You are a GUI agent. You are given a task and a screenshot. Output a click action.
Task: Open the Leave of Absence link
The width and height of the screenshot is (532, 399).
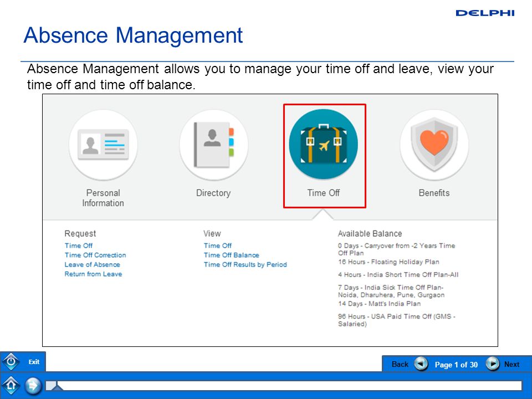(x=93, y=265)
